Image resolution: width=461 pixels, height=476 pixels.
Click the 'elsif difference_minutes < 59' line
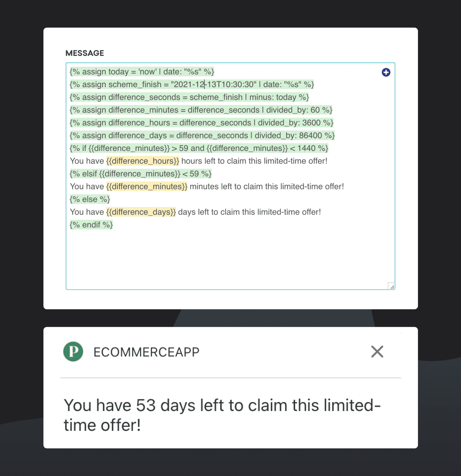[140, 174]
